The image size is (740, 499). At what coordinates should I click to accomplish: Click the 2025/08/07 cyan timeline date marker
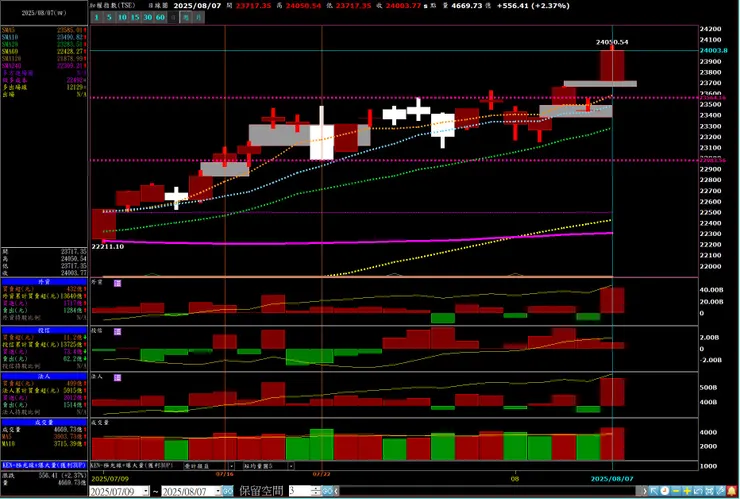(x=612, y=478)
